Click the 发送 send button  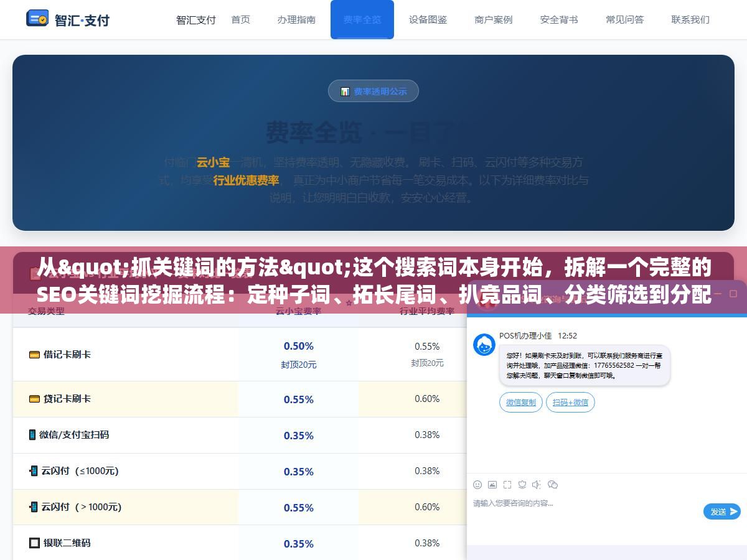[722, 511]
